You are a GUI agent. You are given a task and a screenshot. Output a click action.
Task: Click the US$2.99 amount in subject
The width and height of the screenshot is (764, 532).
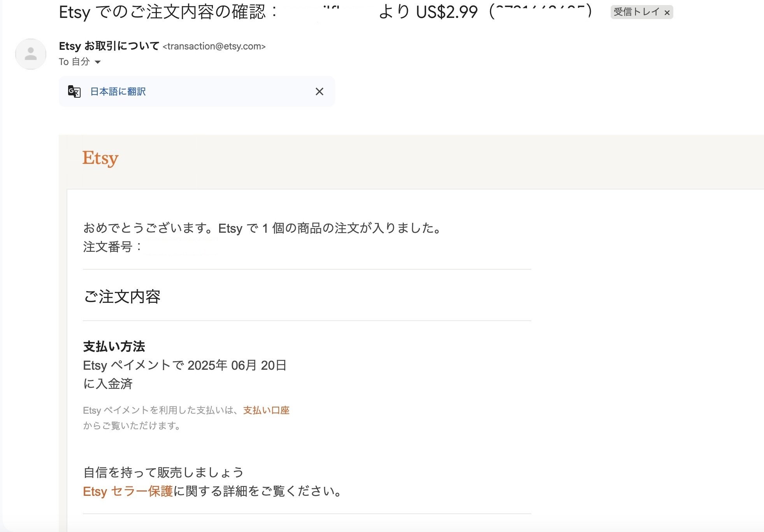(x=446, y=12)
